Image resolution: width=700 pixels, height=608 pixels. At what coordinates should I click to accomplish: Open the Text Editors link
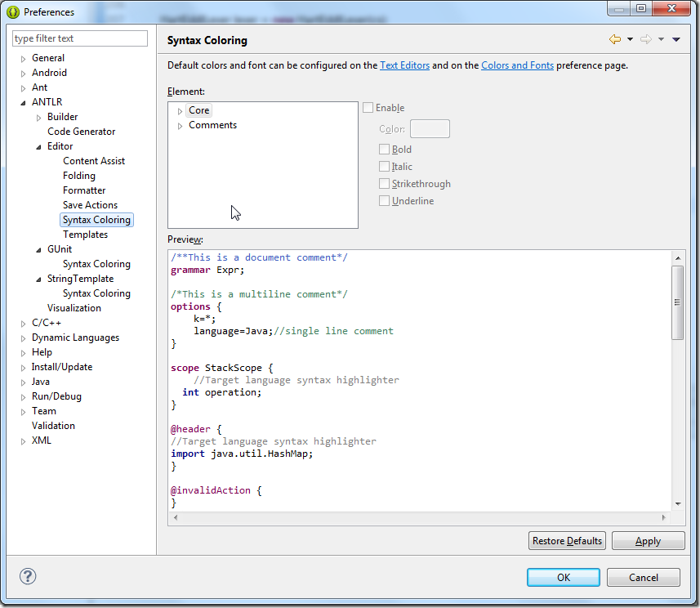click(x=404, y=65)
